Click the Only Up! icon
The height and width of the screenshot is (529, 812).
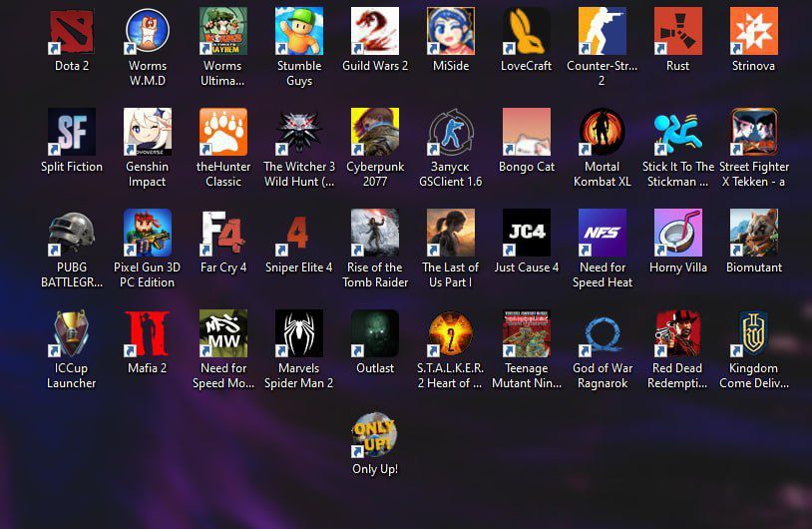[375, 434]
